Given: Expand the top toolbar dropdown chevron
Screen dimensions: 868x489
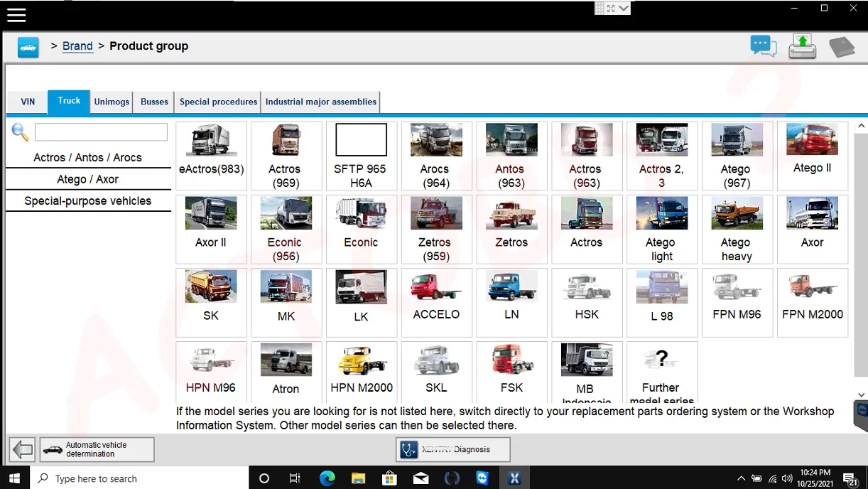Looking at the screenshot, I should click(x=624, y=9).
